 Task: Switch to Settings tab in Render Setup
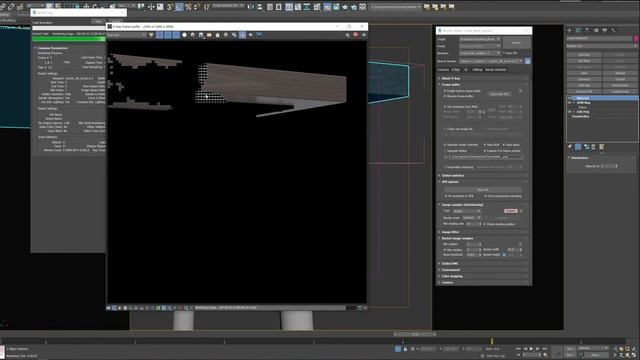click(477, 70)
